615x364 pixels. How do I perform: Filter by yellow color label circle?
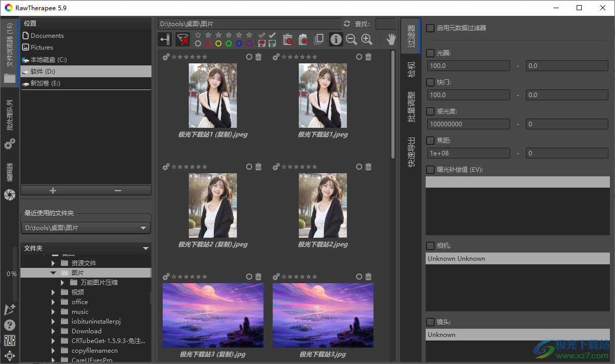[218, 44]
